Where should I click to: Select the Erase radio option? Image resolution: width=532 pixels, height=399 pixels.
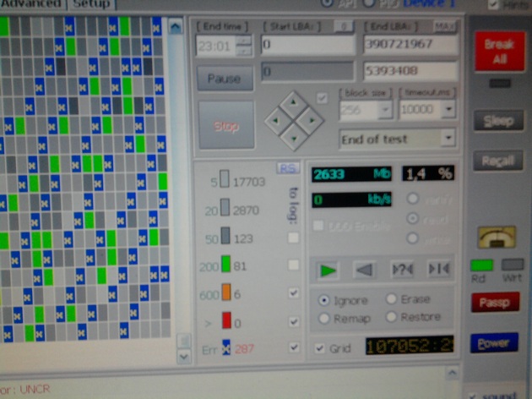(x=391, y=300)
